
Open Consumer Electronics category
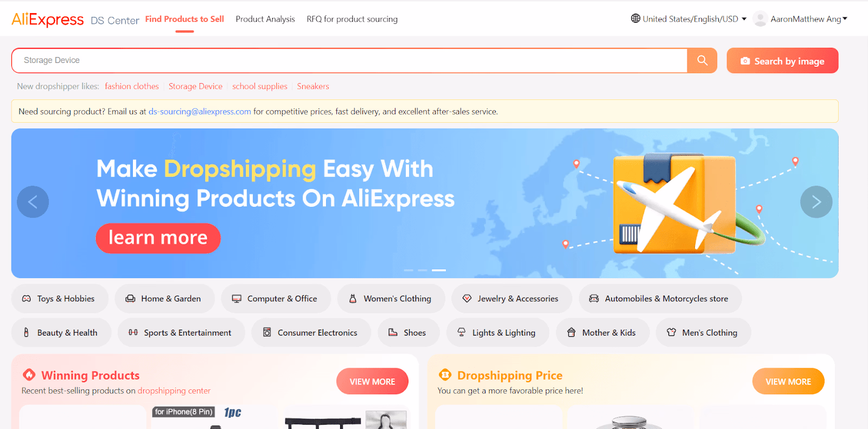click(x=311, y=332)
